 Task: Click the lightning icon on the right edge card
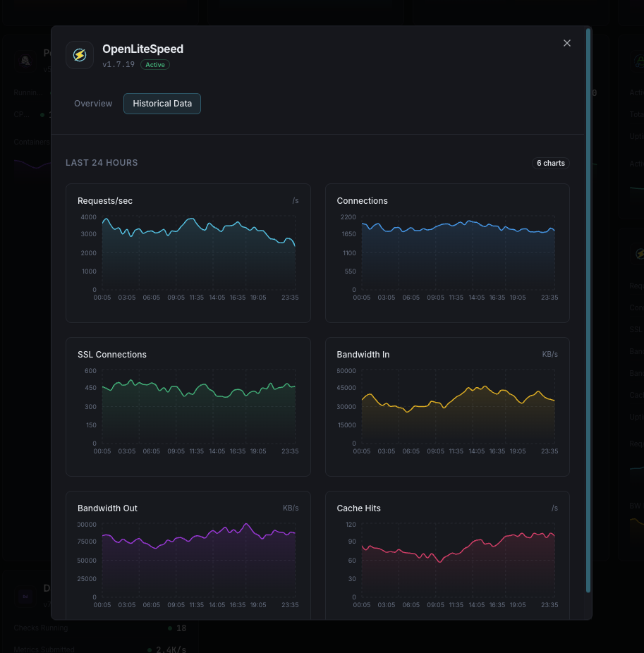pos(639,254)
